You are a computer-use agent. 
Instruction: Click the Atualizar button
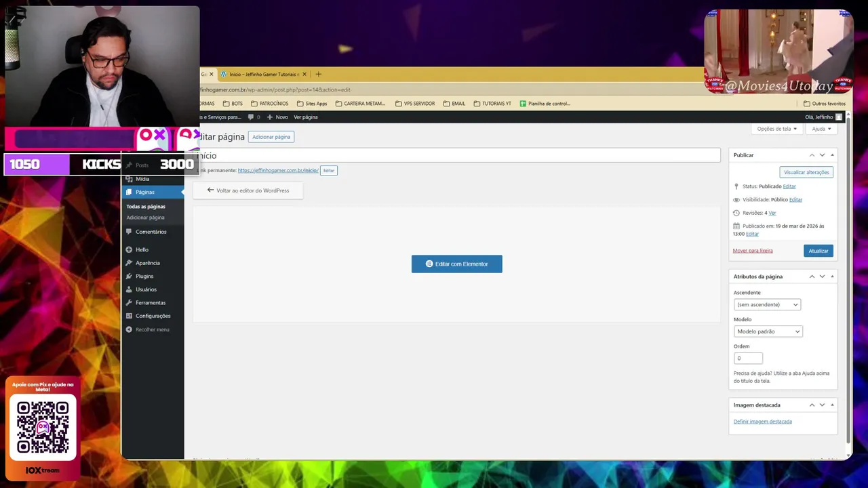pyautogui.click(x=818, y=251)
